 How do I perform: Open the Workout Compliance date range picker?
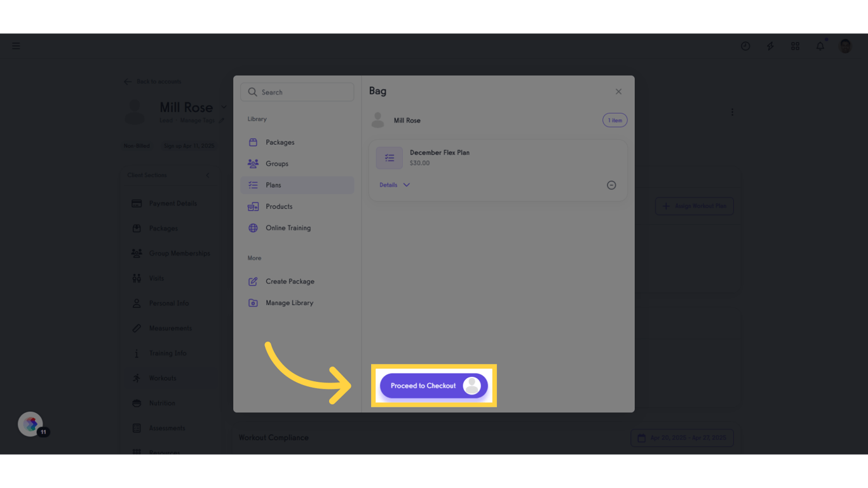coord(682,438)
